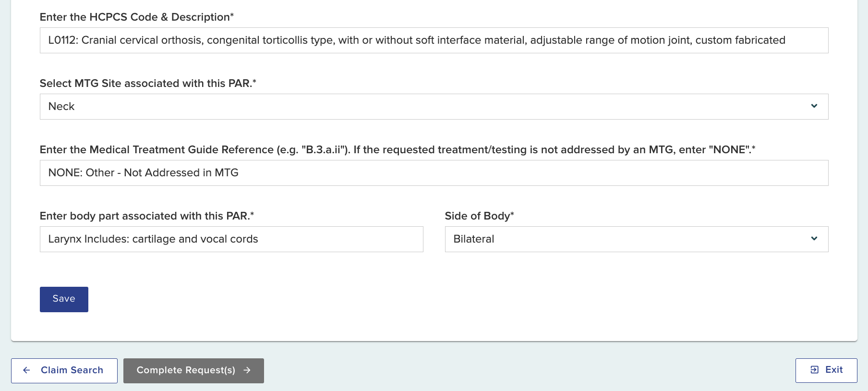Select the body part field containing Larynx
Image resolution: width=868 pixels, height=391 pixels.
click(x=231, y=239)
